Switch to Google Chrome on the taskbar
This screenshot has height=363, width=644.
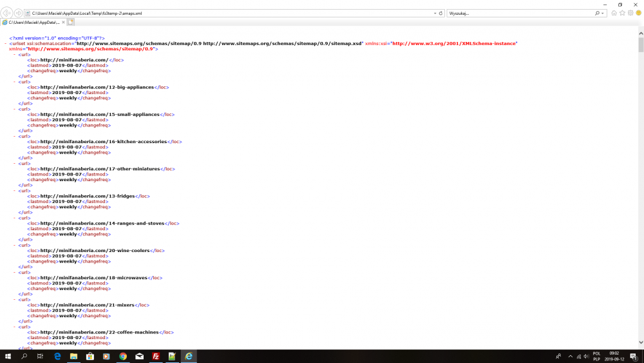pyautogui.click(x=123, y=357)
